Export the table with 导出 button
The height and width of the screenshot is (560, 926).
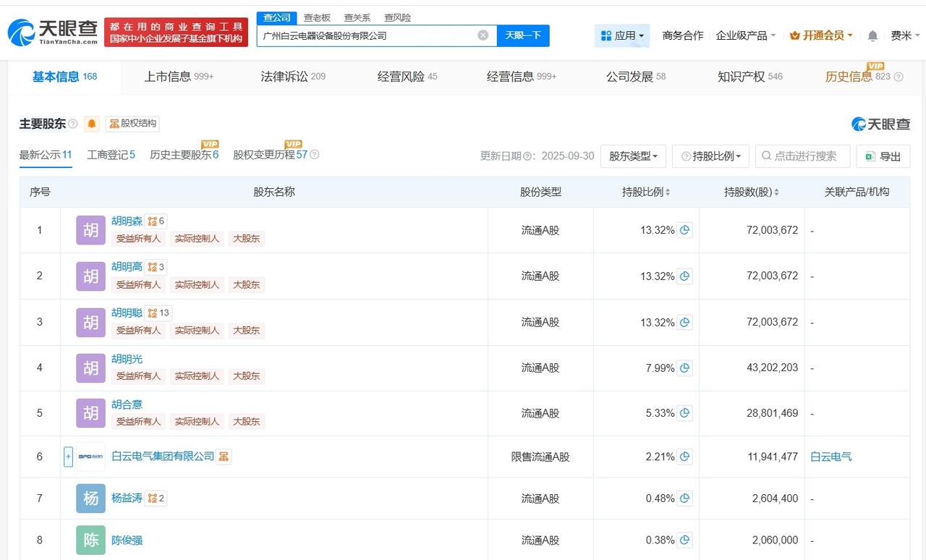883,156
